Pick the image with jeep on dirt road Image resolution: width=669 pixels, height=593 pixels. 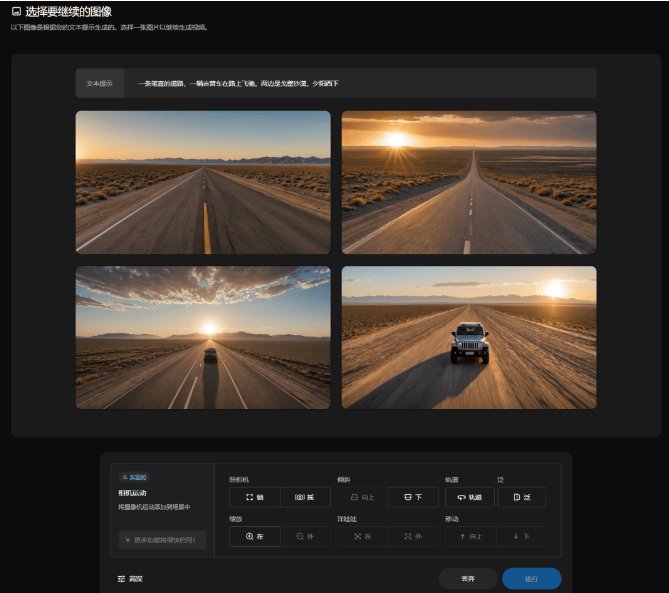(469, 337)
